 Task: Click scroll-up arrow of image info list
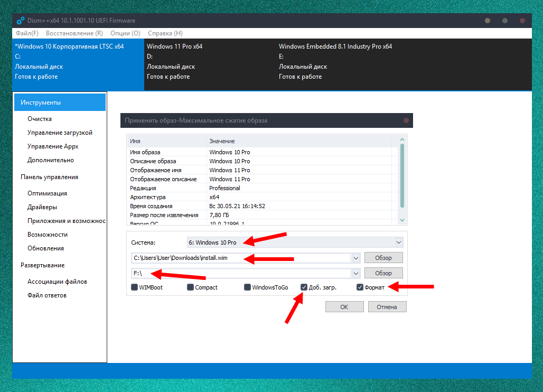[402, 139]
